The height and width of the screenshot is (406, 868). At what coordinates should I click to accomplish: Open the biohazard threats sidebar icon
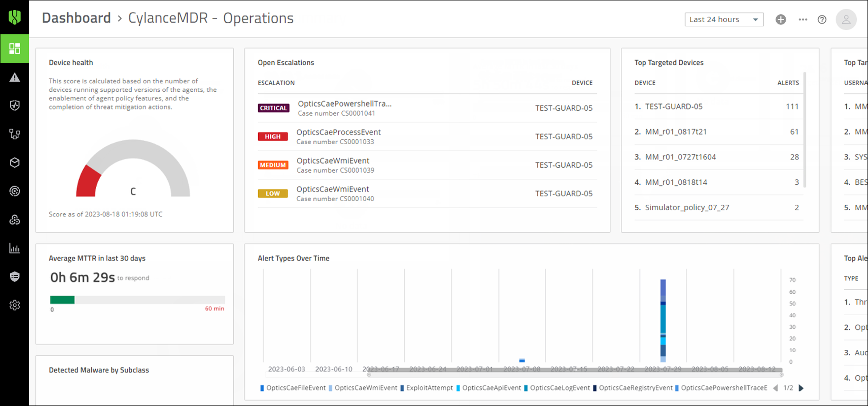pos(15,219)
